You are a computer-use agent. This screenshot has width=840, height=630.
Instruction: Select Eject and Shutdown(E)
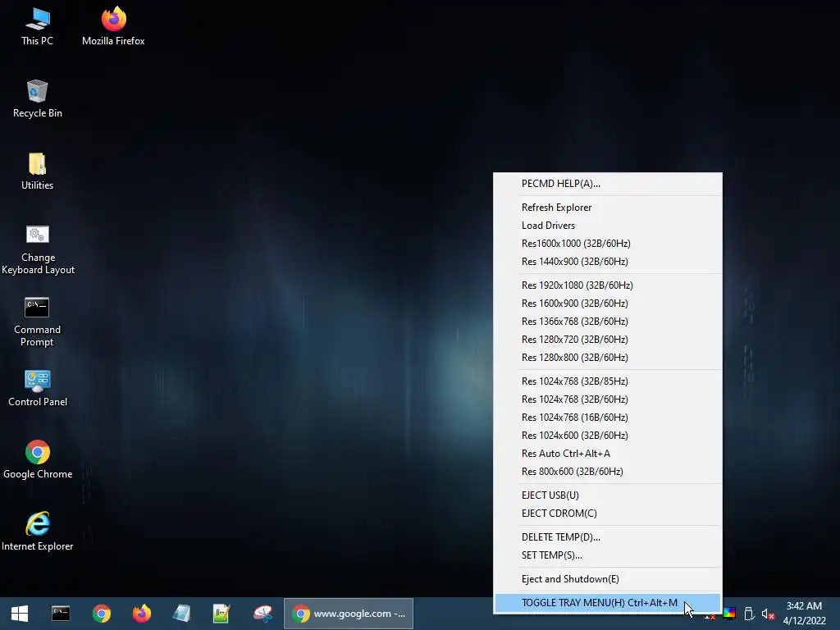pyautogui.click(x=608, y=578)
